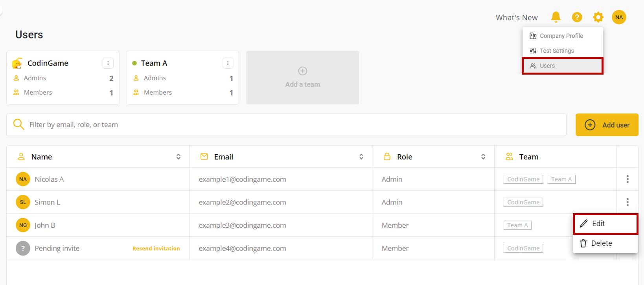Screen dimensions: 644x285
Task: Select Test Settings from settings menu
Action: pos(557,51)
